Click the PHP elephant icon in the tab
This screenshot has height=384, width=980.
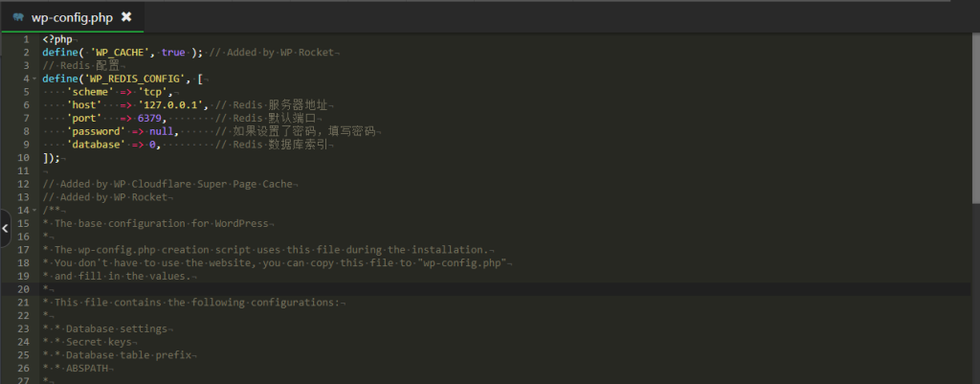[18, 17]
